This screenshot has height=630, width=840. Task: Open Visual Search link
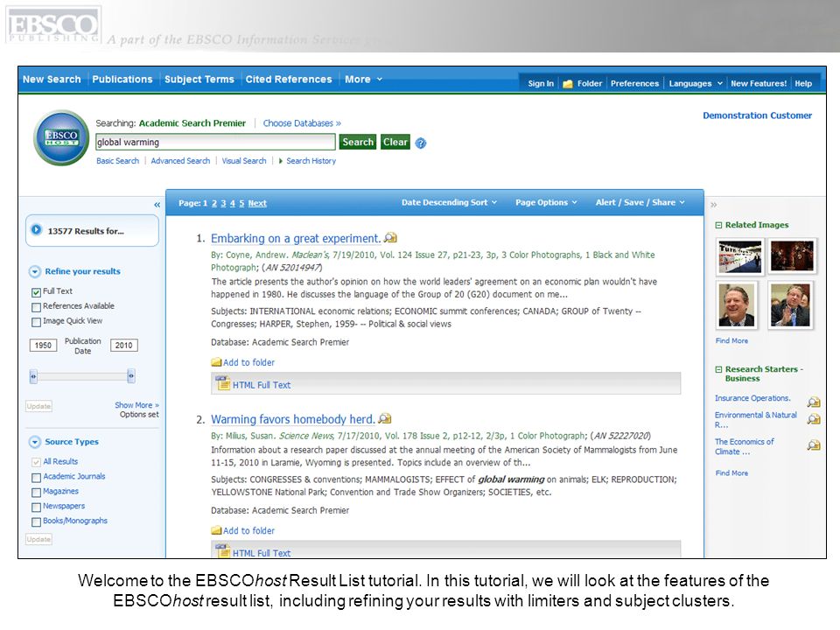(x=244, y=161)
